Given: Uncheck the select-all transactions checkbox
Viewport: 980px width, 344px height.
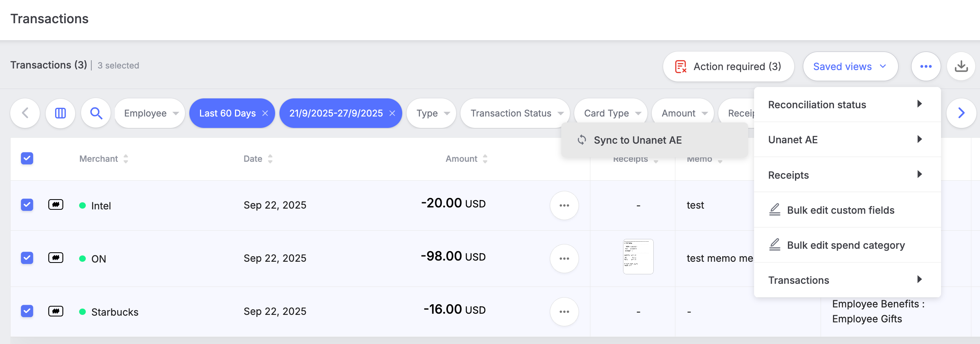Looking at the screenshot, I should (27, 158).
